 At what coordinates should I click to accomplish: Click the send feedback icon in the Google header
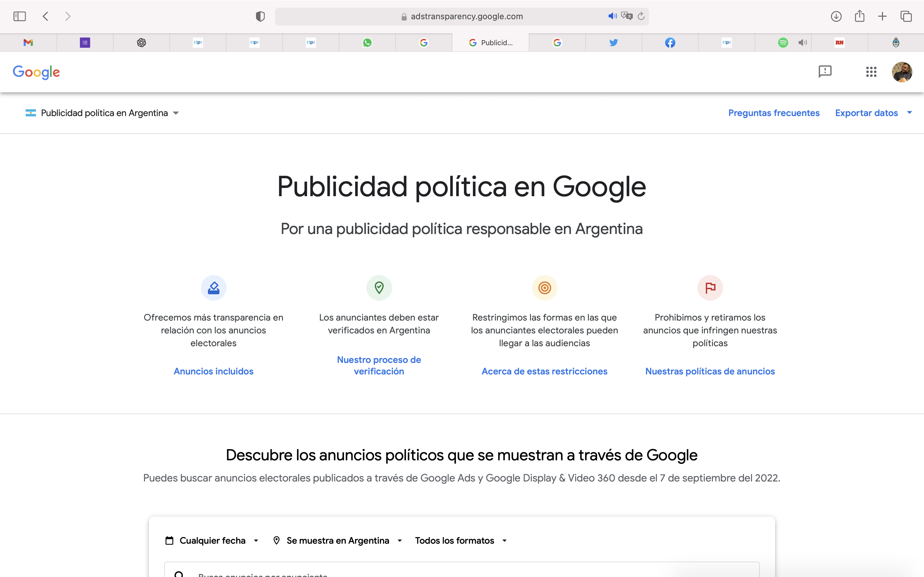(x=825, y=72)
